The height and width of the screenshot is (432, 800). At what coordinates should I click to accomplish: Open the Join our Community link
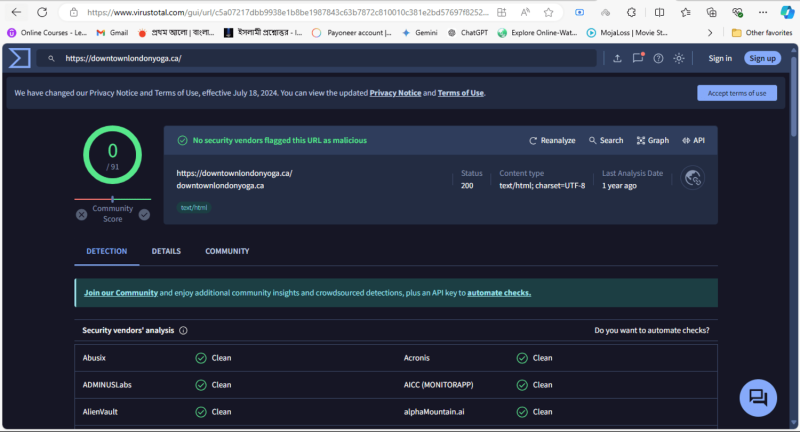click(121, 293)
